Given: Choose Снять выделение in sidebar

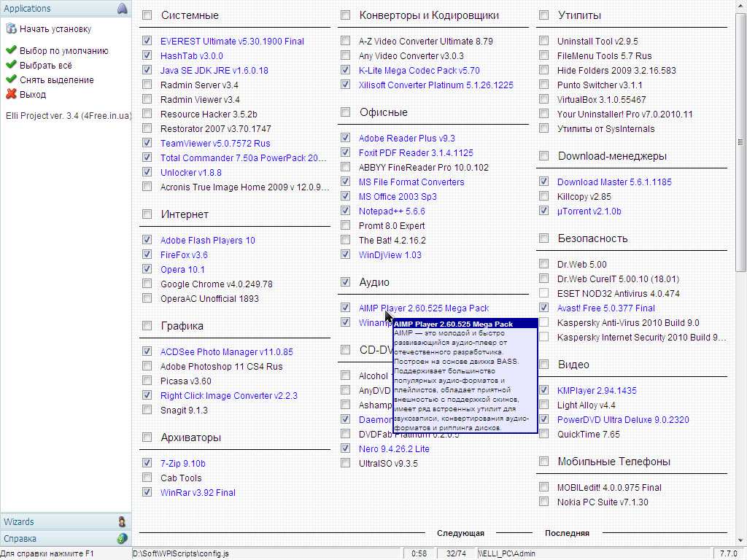Looking at the screenshot, I should (57, 80).
